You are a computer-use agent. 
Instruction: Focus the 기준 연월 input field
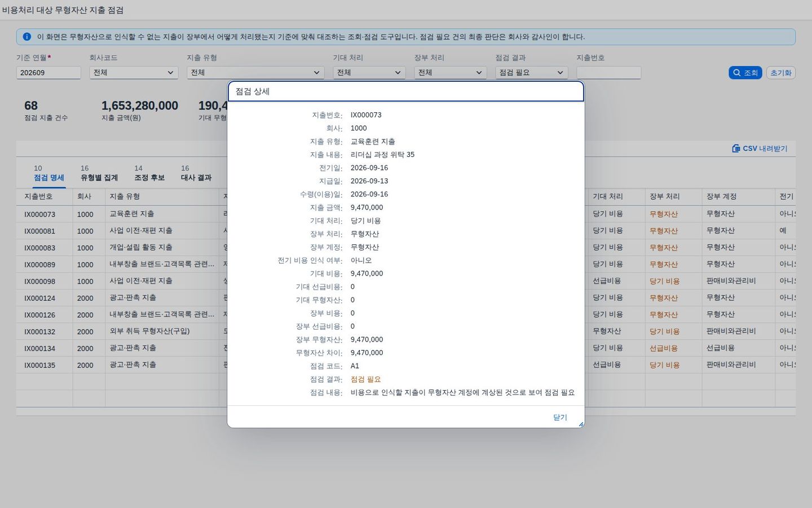(x=48, y=72)
